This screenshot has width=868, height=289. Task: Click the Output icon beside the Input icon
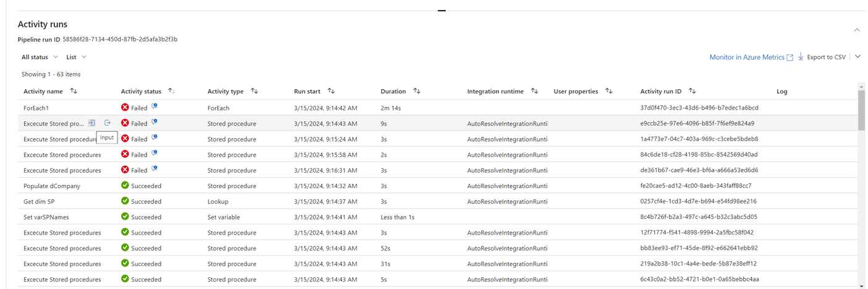(x=108, y=123)
